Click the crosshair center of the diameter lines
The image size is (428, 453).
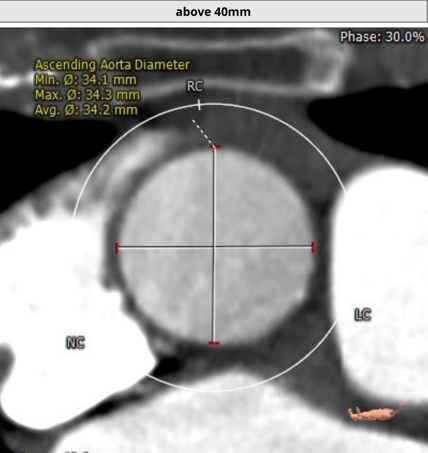click(214, 247)
